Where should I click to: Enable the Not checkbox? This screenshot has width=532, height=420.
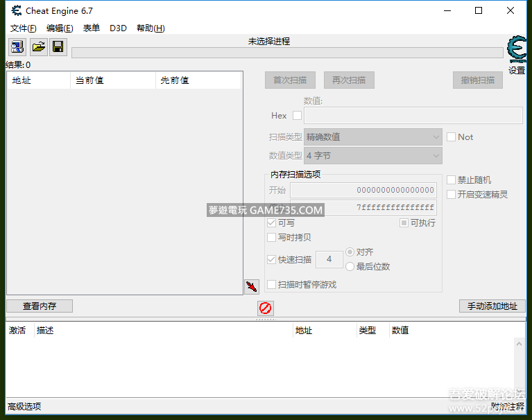coord(452,137)
